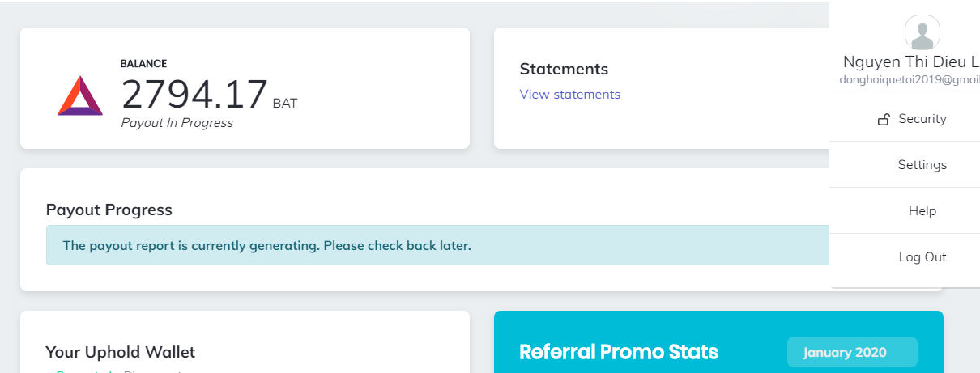This screenshot has height=373, width=980.
Task: Open Settings from the account menu
Action: click(x=922, y=165)
